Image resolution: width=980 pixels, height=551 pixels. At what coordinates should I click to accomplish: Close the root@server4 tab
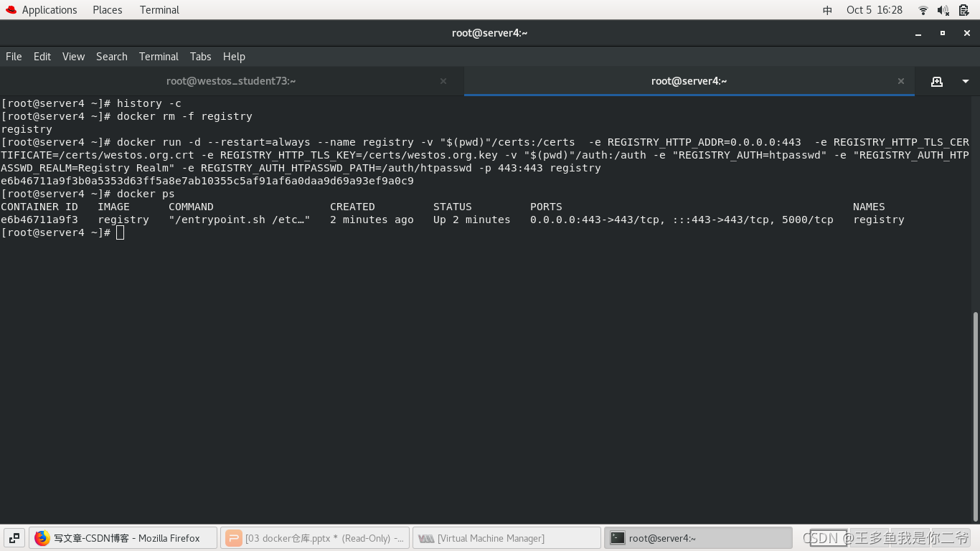tap(901, 81)
